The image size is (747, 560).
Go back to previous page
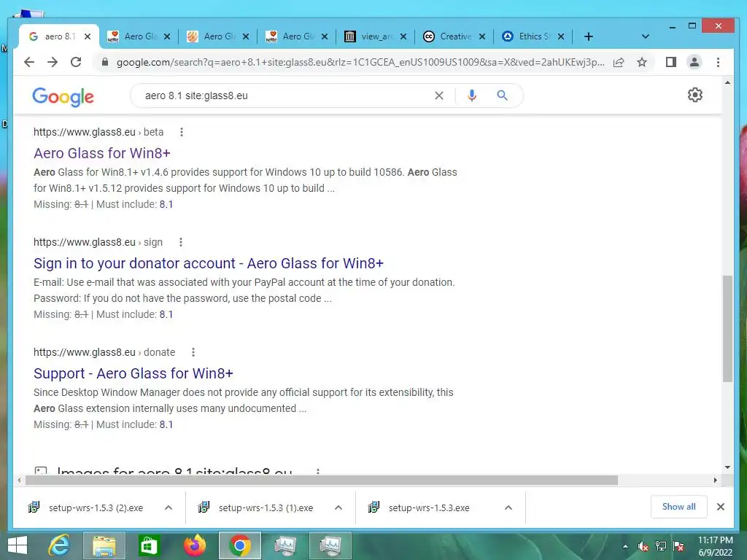[29, 62]
